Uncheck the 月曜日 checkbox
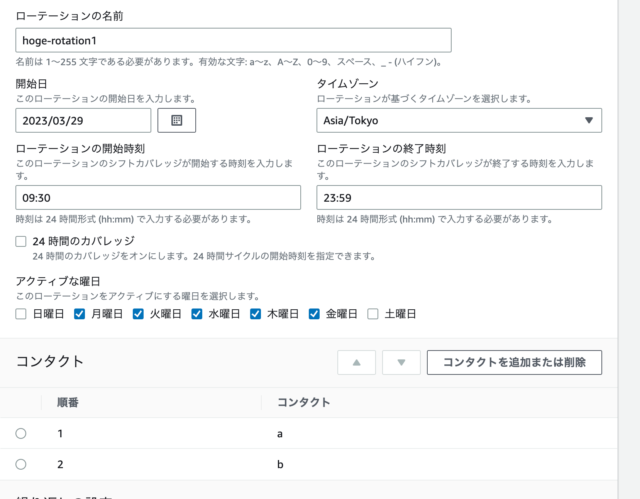This screenshot has height=499, width=640. (80, 314)
